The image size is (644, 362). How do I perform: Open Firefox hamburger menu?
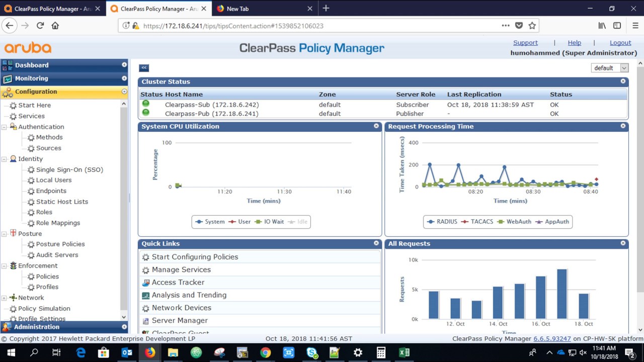click(x=634, y=26)
